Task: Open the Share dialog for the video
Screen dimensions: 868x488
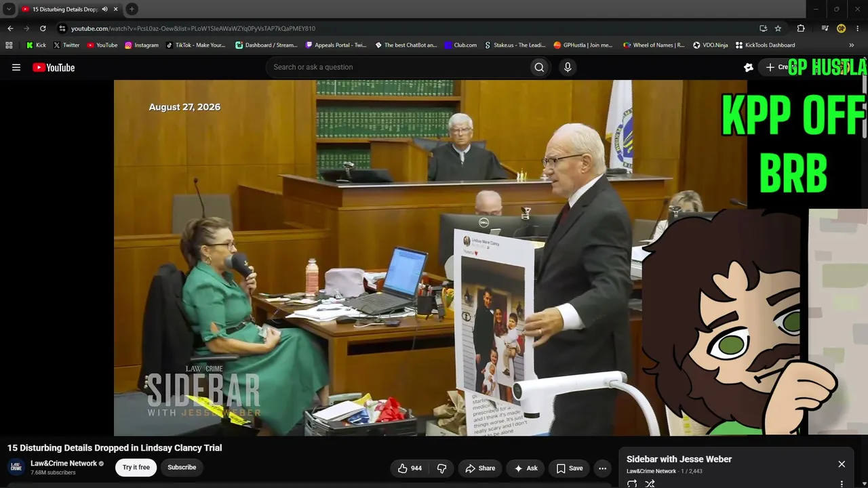Action: point(480,468)
